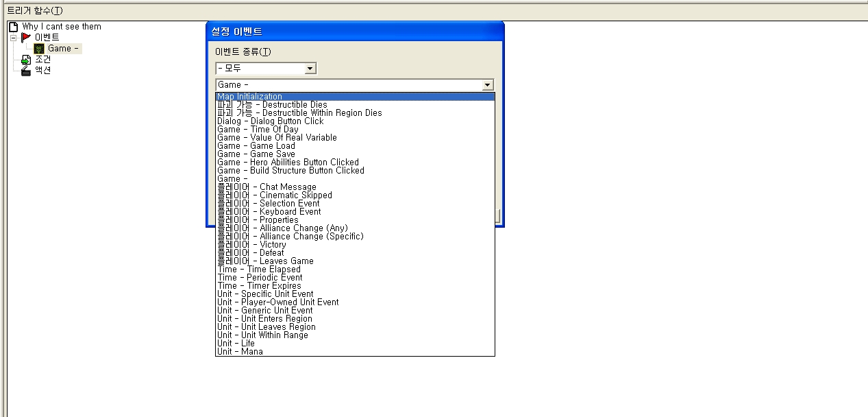Pick Time - Periodic Event
Viewport: 868px width, 417px height.
[x=355, y=278]
